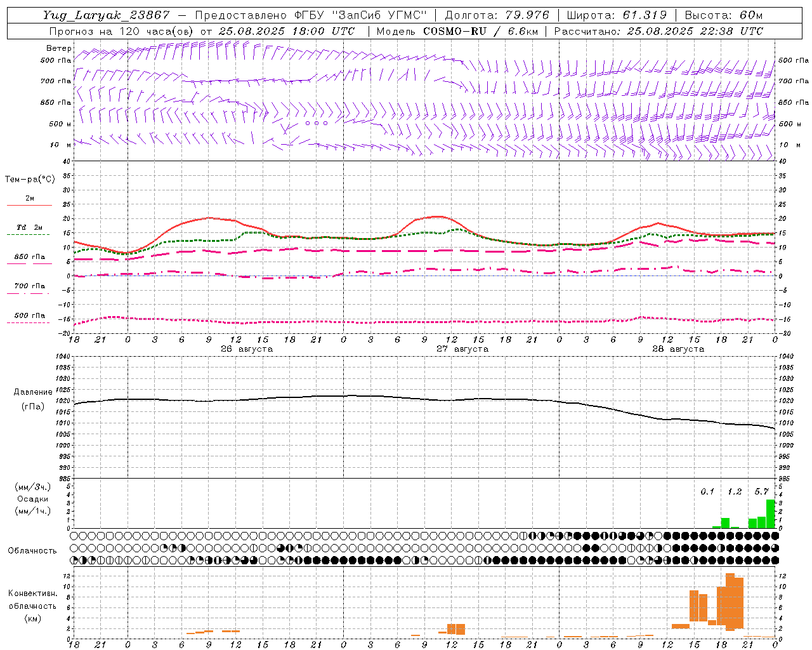Click the 'Конвективн.' label

[x=32, y=594]
